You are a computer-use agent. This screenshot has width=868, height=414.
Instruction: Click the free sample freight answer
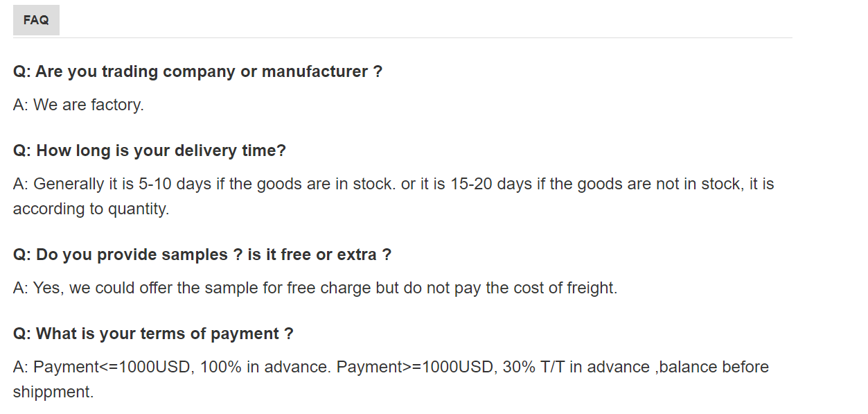coord(315,288)
